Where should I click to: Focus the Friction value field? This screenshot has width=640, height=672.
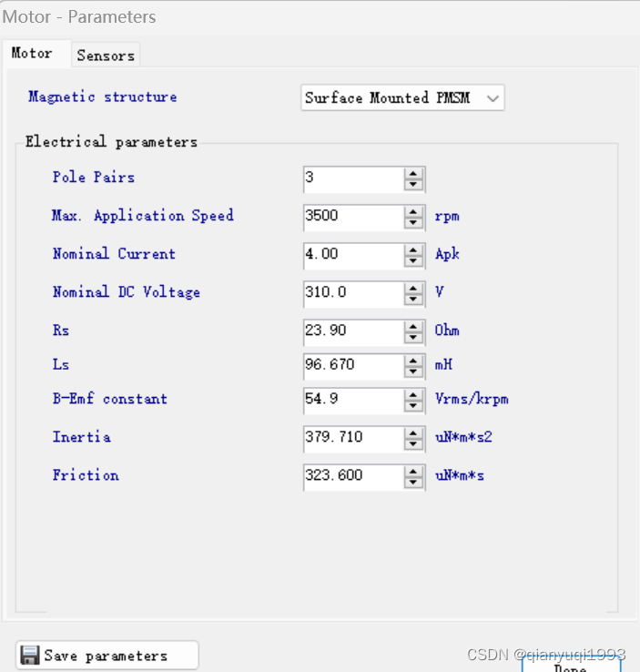point(353,476)
